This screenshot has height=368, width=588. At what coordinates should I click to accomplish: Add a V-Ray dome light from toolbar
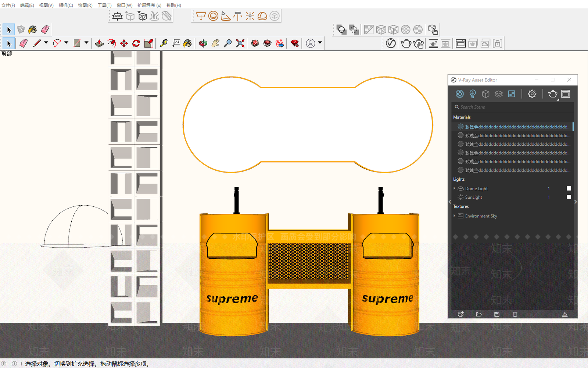click(262, 16)
